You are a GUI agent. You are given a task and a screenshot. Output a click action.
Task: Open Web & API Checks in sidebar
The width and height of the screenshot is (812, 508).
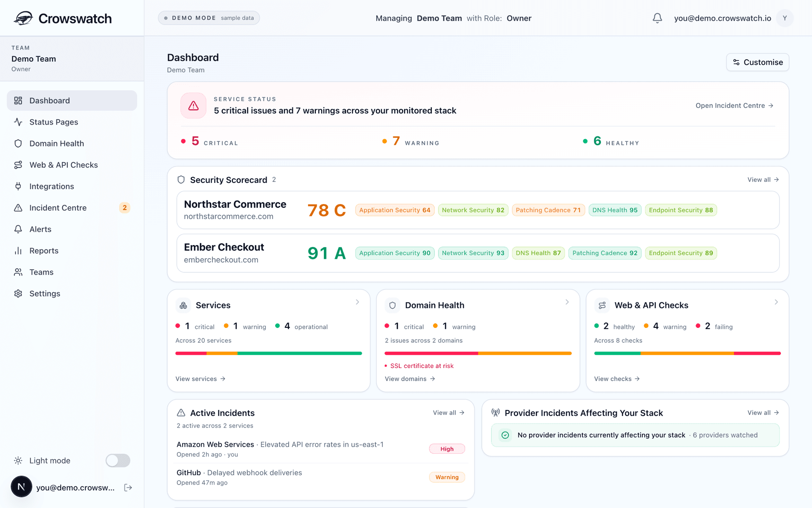point(72,165)
